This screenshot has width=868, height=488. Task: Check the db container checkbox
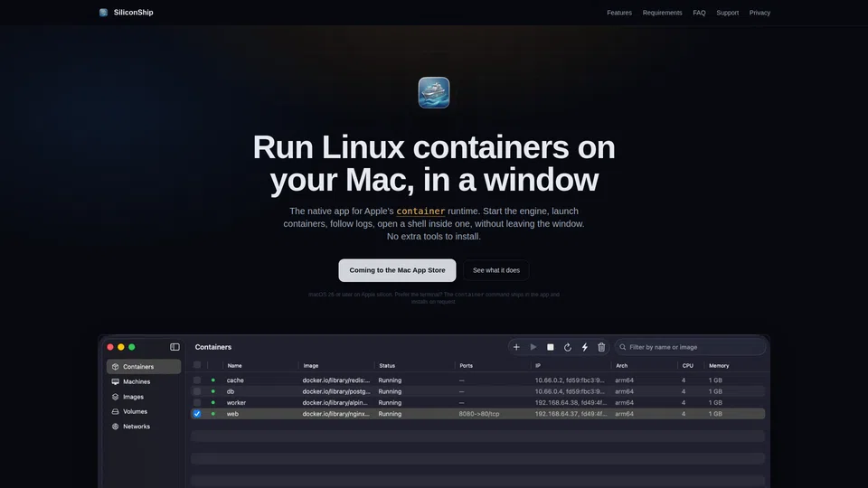tap(197, 391)
